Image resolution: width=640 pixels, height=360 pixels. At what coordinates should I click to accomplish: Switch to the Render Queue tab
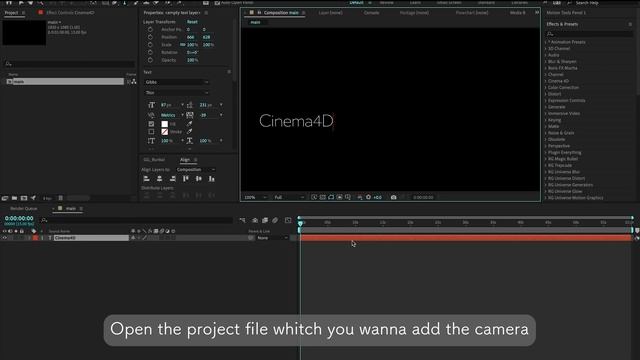pos(23,209)
